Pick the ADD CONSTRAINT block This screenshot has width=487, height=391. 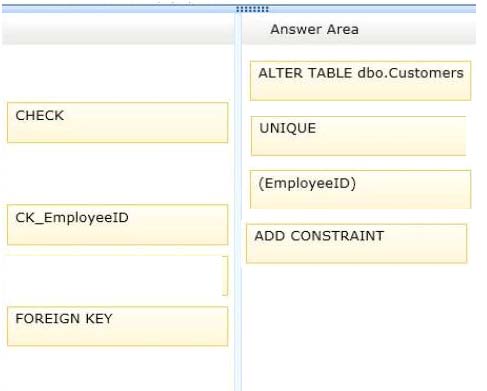tap(356, 244)
